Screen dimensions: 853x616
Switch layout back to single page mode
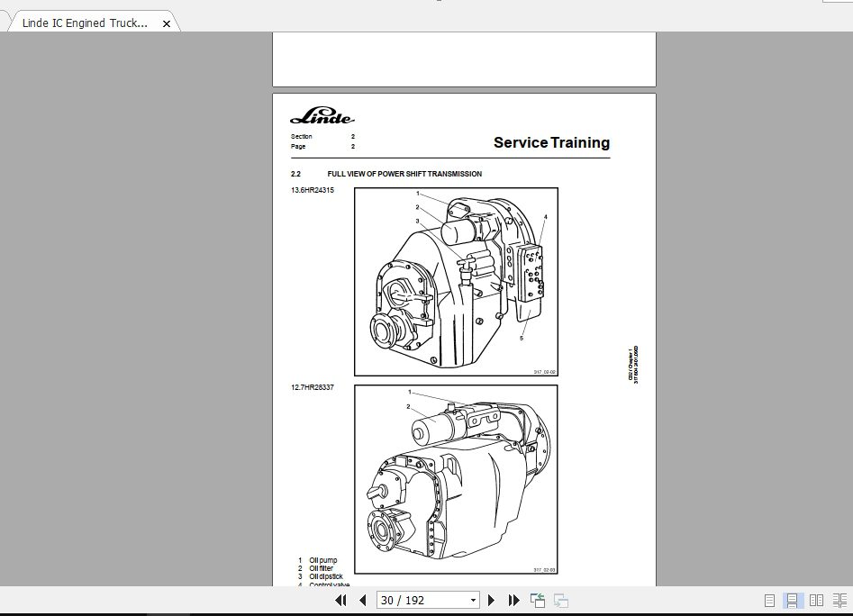769,600
